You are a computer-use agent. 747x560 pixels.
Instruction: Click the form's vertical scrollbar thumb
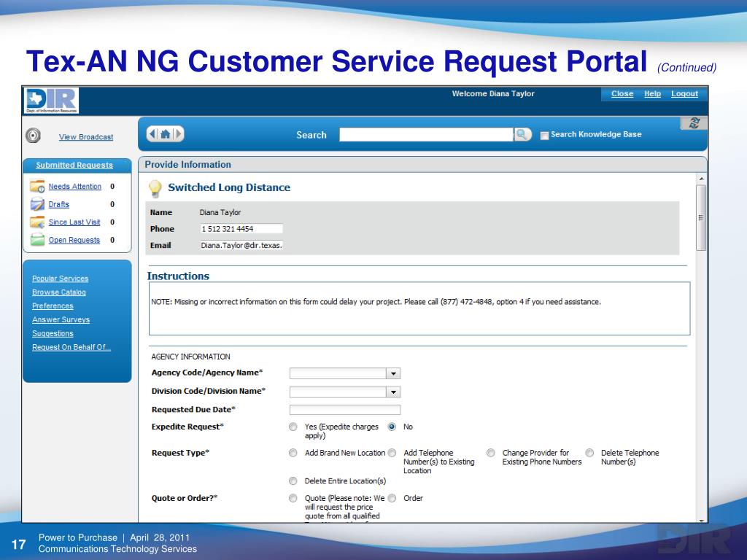pyautogui.click(x=701, y=217)
